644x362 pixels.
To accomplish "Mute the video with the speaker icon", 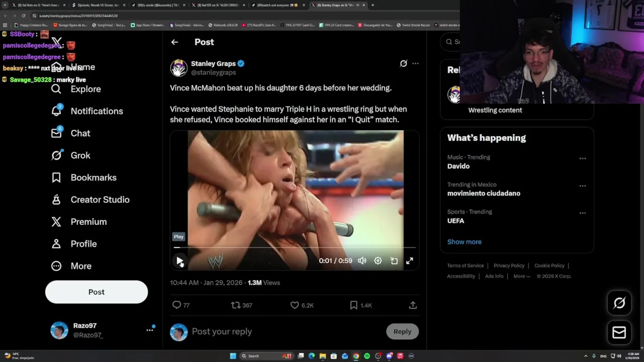I will 362,260.
